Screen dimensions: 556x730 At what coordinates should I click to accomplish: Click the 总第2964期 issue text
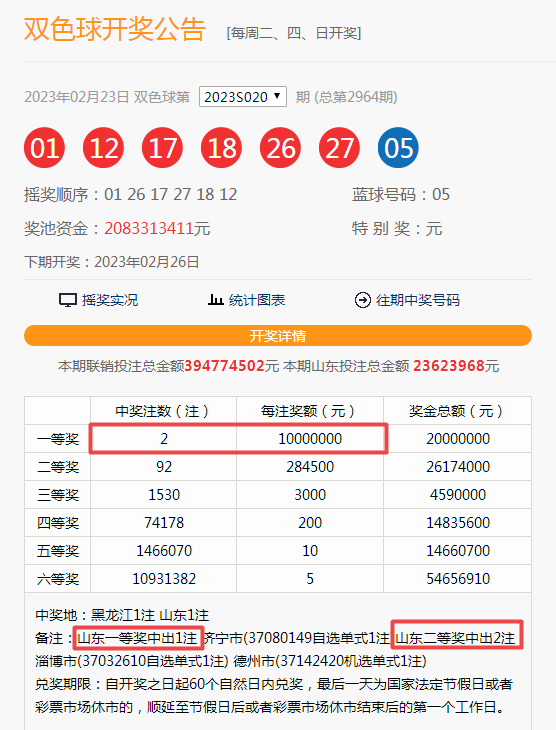click(356, 97)
